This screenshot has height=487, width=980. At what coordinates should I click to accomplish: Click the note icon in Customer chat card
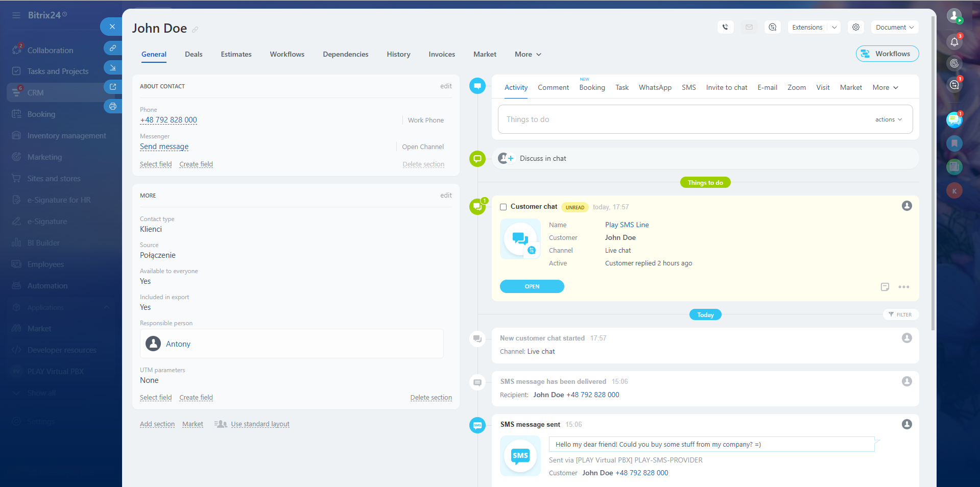[885, 287]
